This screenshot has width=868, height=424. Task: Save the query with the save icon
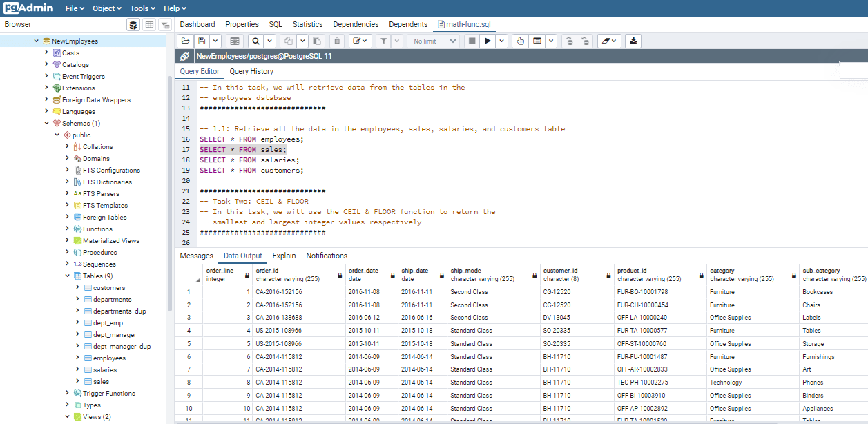(x=200, y=40)
